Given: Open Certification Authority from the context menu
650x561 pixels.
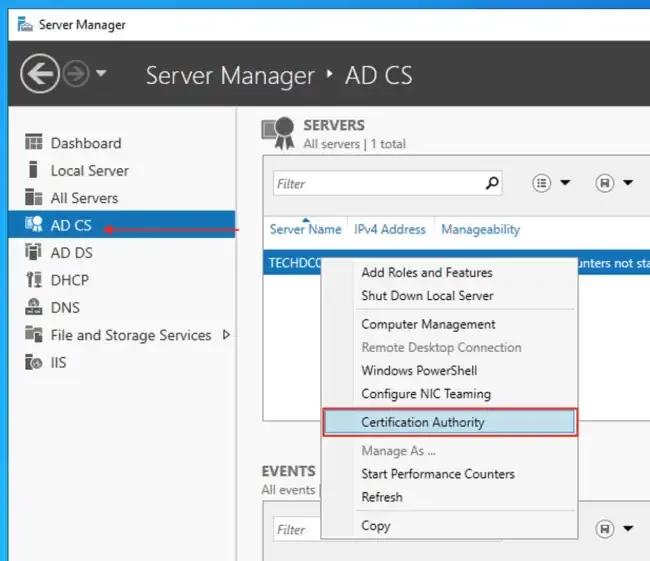Looking at the screenshot, I should (x=449, y=422).
